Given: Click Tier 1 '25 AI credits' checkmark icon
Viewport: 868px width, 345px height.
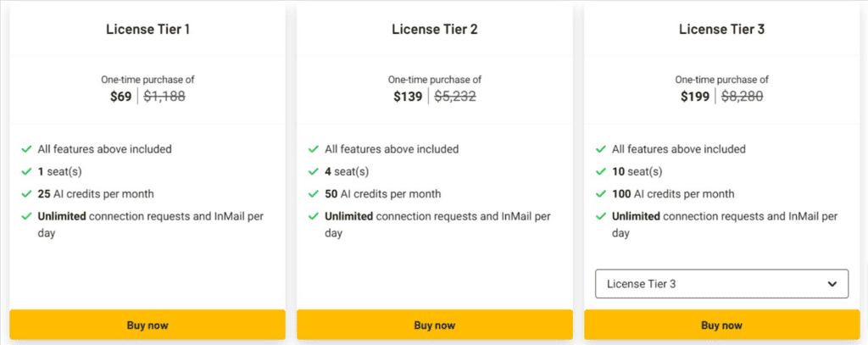Looking at the screenshot, I should pos(26,194).
